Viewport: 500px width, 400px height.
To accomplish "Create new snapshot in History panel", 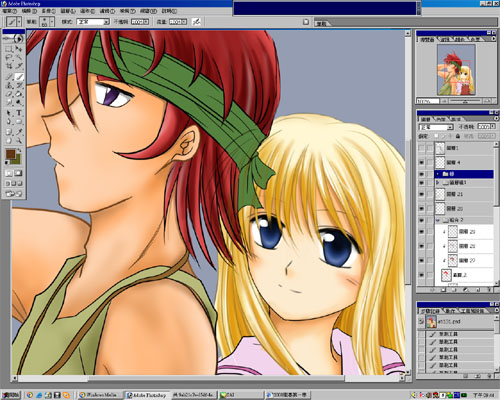I will pyautogui.click(x=479, y=376).
